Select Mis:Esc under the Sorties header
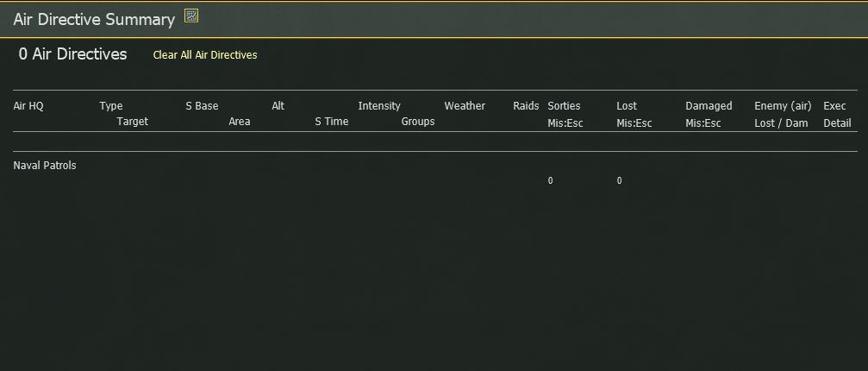 (565, 123)
